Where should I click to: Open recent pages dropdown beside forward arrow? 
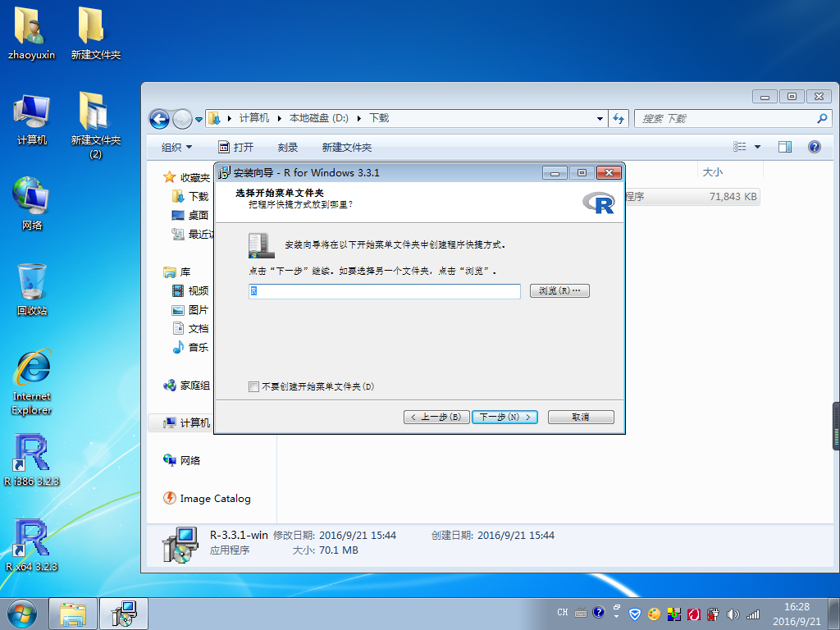click(x=199, y=120)
